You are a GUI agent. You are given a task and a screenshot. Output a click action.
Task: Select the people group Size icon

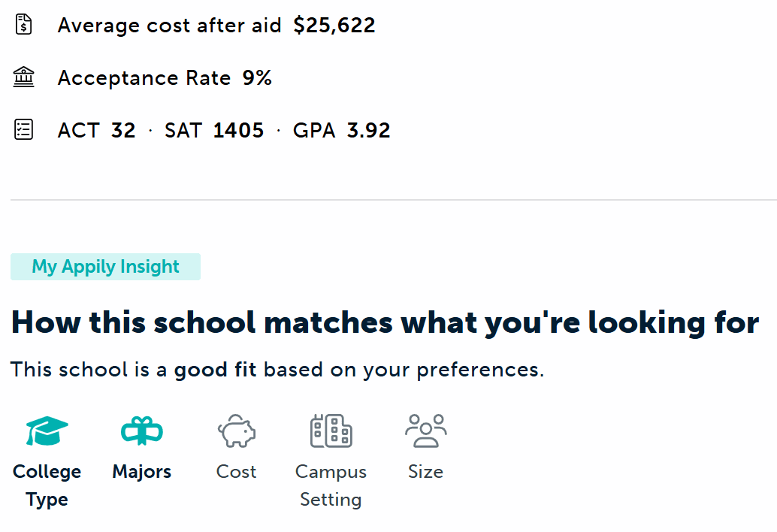(425, 431)
